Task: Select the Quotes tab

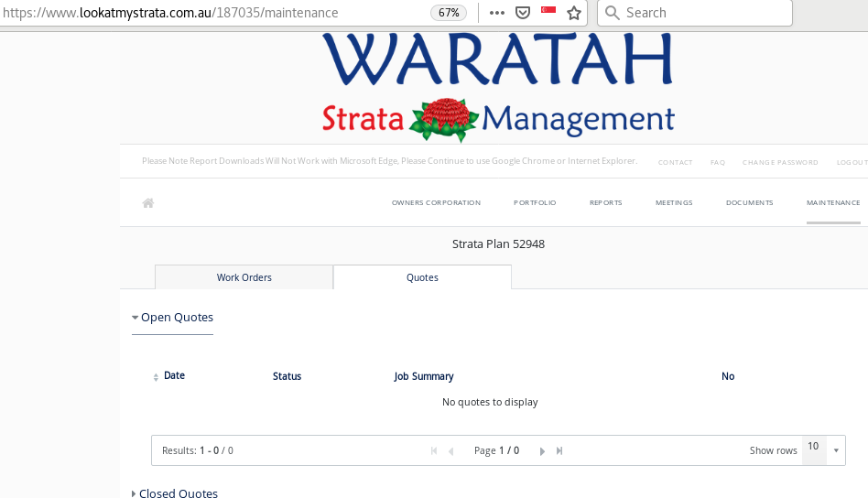Action: tap(422, 277)
